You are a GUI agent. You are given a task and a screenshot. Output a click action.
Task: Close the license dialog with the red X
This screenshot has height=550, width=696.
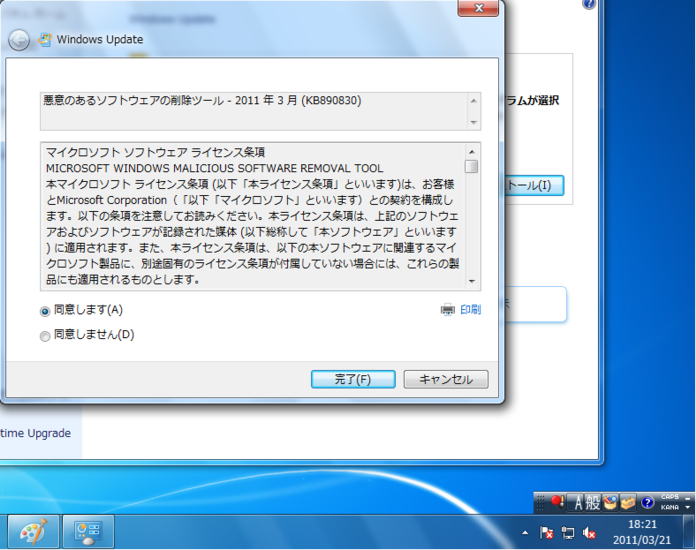click(478, 8)
